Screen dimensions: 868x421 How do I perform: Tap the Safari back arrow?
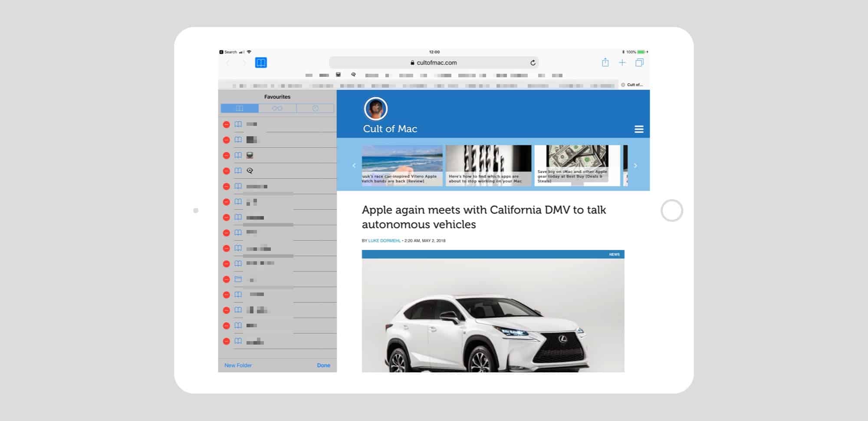pyautogui.click(x=228, y=63)
